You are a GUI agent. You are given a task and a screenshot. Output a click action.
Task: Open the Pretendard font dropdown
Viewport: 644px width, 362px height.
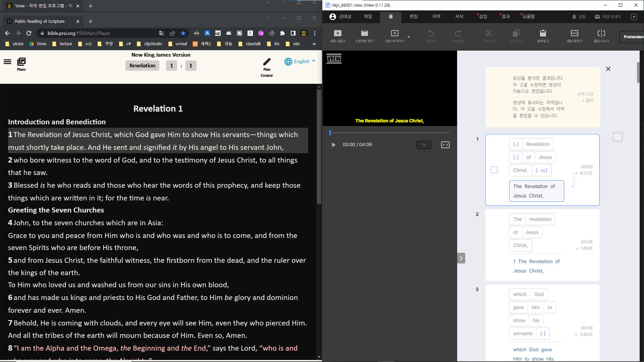click(x=632, y=37)
